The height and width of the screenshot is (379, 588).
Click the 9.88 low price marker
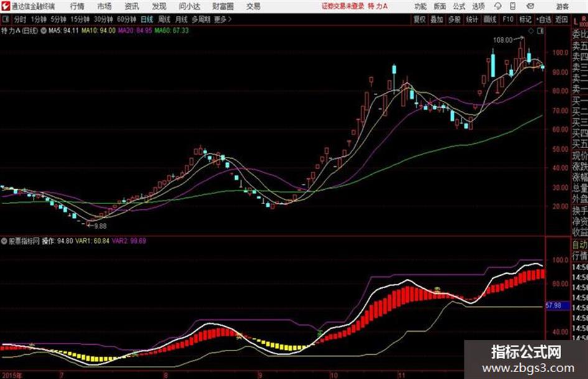pos(100,227)
